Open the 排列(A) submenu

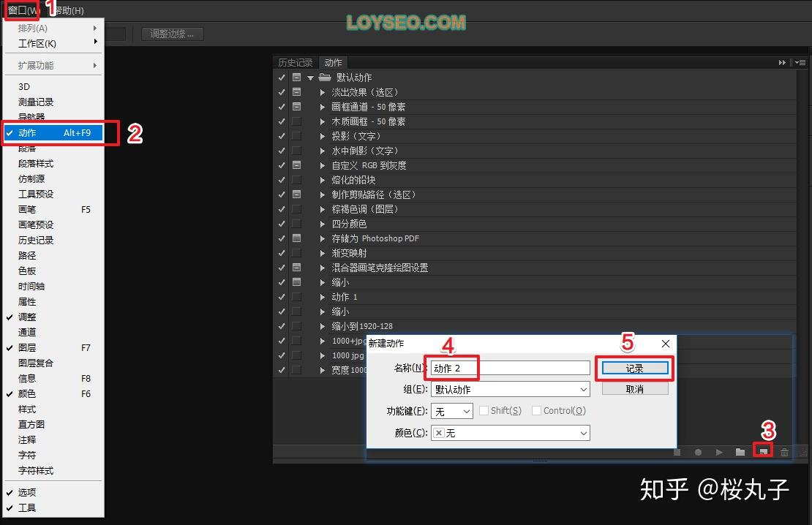coord(53,28)
